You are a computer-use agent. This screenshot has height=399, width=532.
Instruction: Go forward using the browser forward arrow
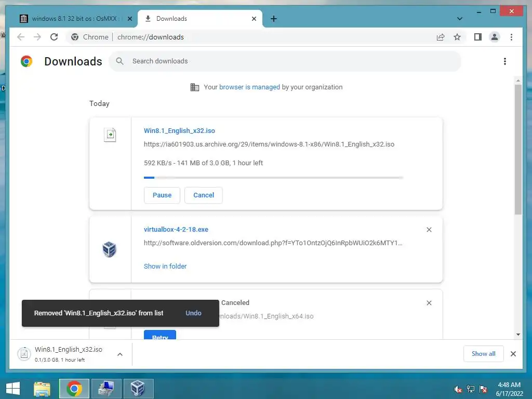[37, 37]
